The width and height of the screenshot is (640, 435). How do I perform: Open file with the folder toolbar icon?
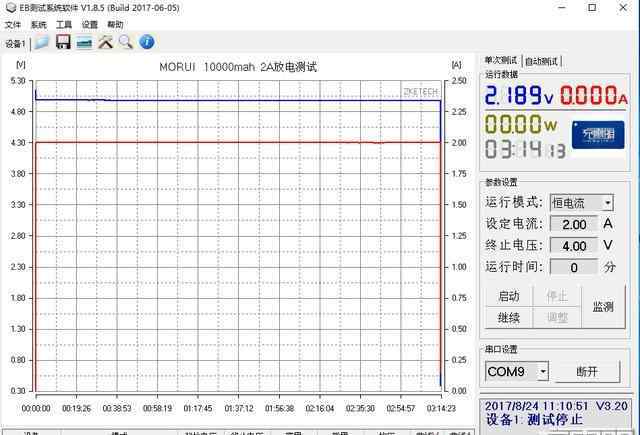coord(42,42)
